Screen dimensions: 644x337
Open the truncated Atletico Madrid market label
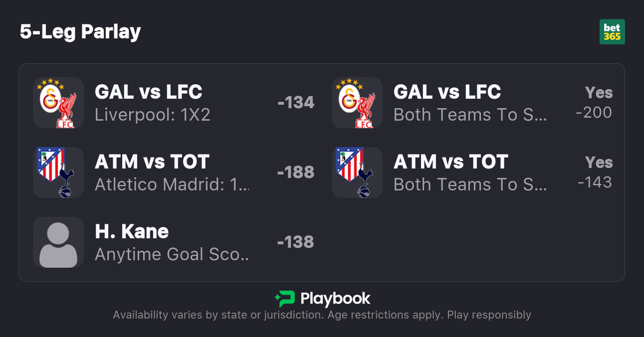coord(171,185)
